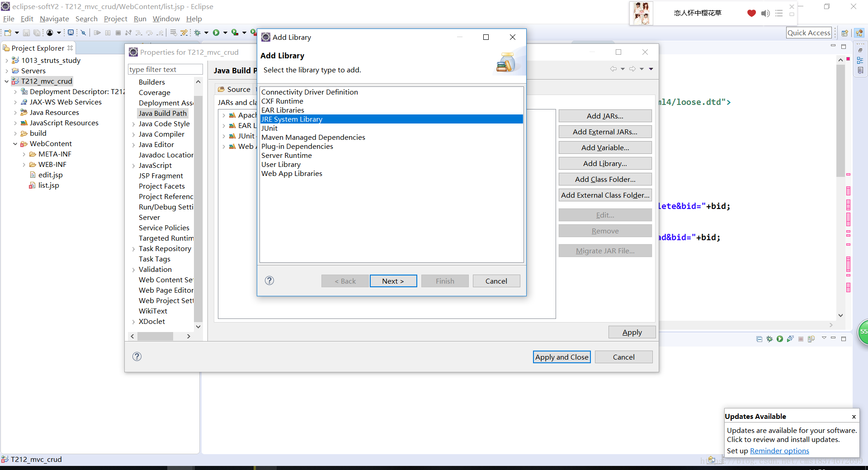This screenshot has width=868, height=470.
Task: Click the Suspend debug toolbar icon
Action: pyautogui.click(x=108, y=33)
